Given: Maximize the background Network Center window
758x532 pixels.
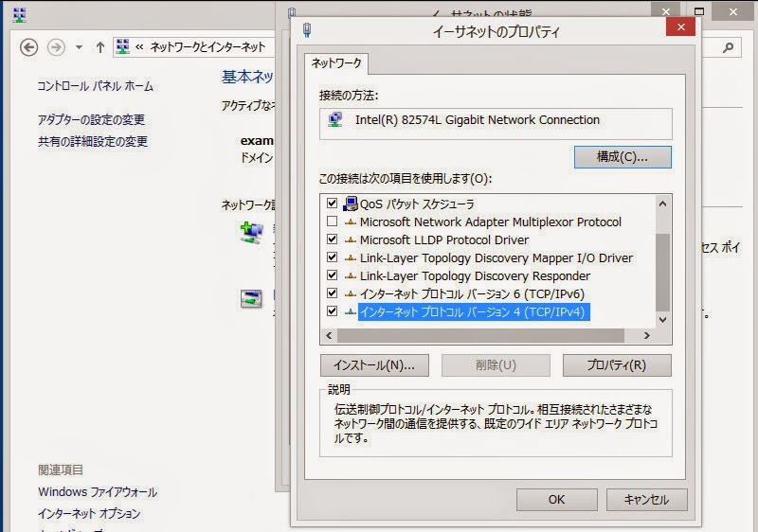Looking at the screenshot, I should coord(699,11).
